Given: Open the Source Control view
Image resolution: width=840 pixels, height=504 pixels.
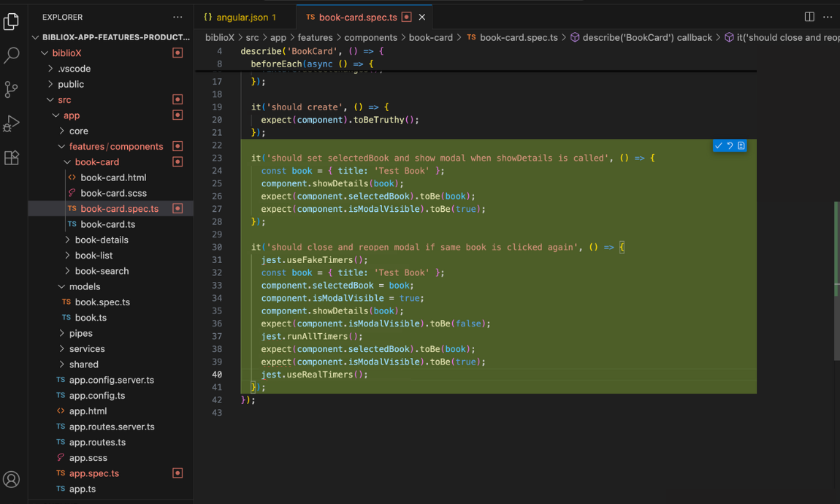Looking at the screenshot, I should click(x=11, y=90).
